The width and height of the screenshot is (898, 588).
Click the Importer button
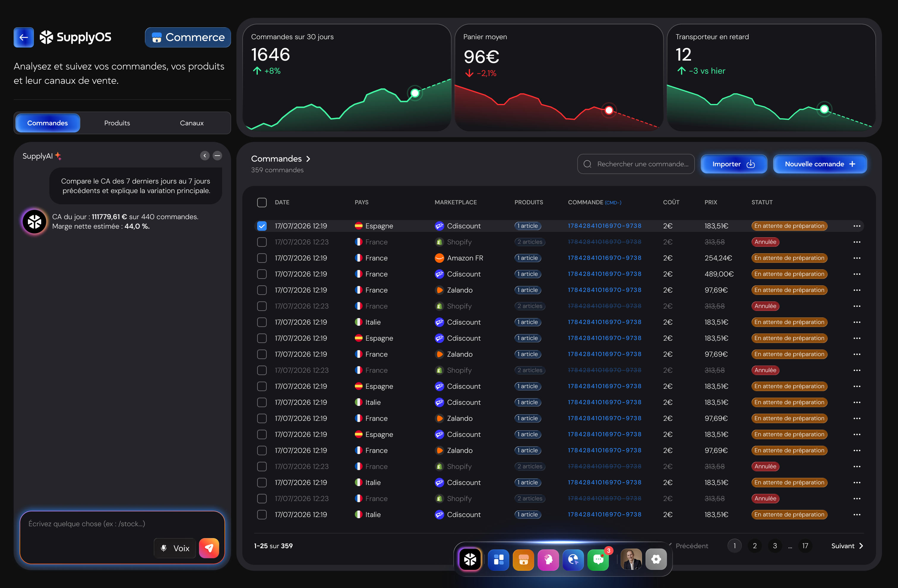pyautogui.click(x=733, y=164)
